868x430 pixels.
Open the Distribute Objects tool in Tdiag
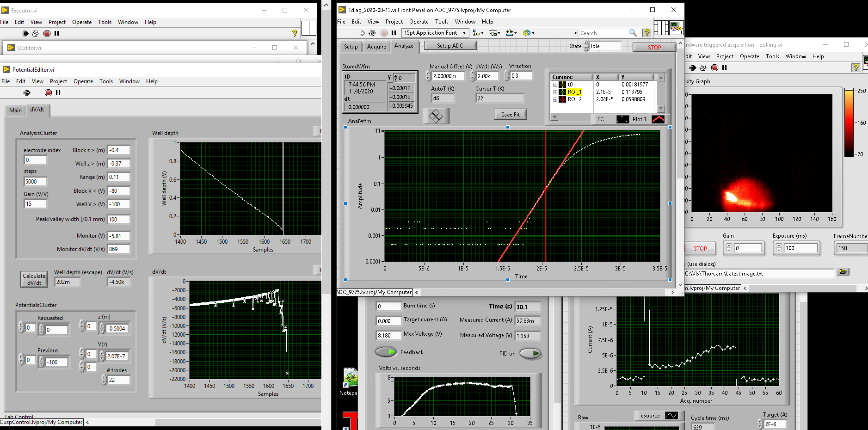[x=494, y=33]
